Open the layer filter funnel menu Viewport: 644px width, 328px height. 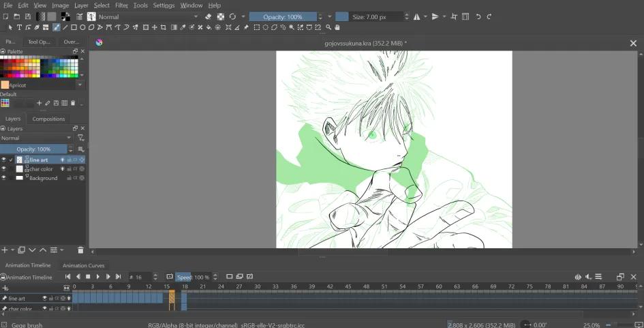pyautogui.click(x=81, y=138)
